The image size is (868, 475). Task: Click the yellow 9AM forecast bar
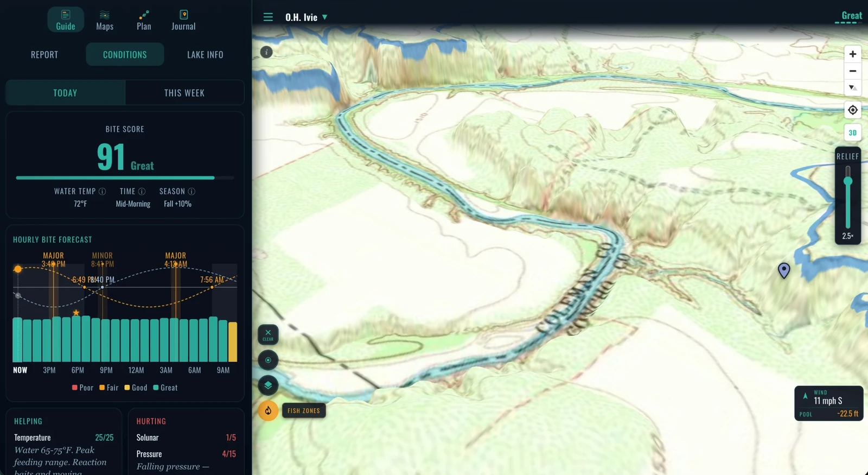click(x=233, y=341)
